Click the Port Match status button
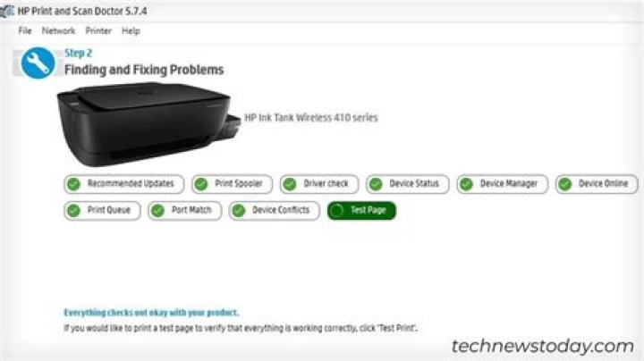This screenshot has width=644, height=361. pos(185,211)
